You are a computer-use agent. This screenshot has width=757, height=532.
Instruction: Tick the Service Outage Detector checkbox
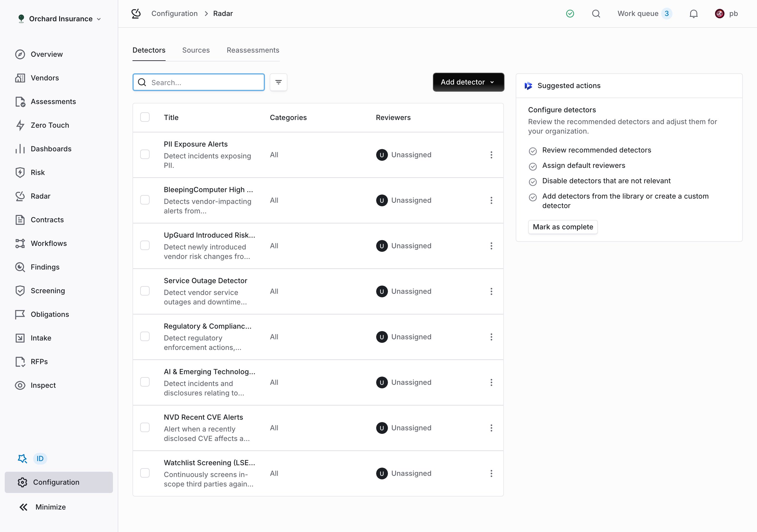click(145, 291)
